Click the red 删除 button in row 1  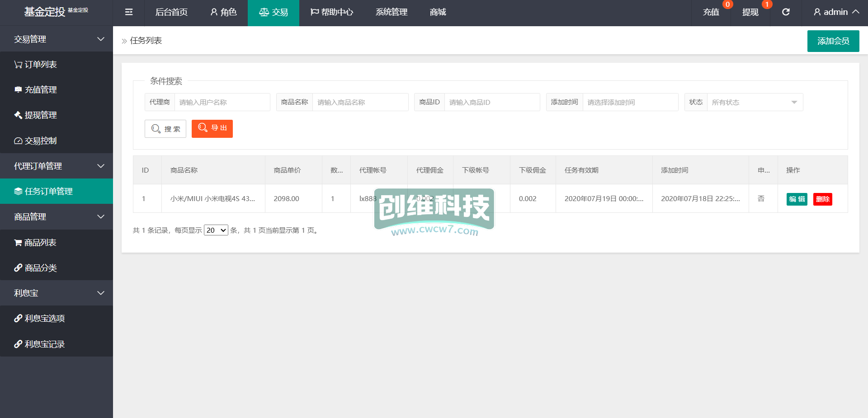click(x=822, y=199)
